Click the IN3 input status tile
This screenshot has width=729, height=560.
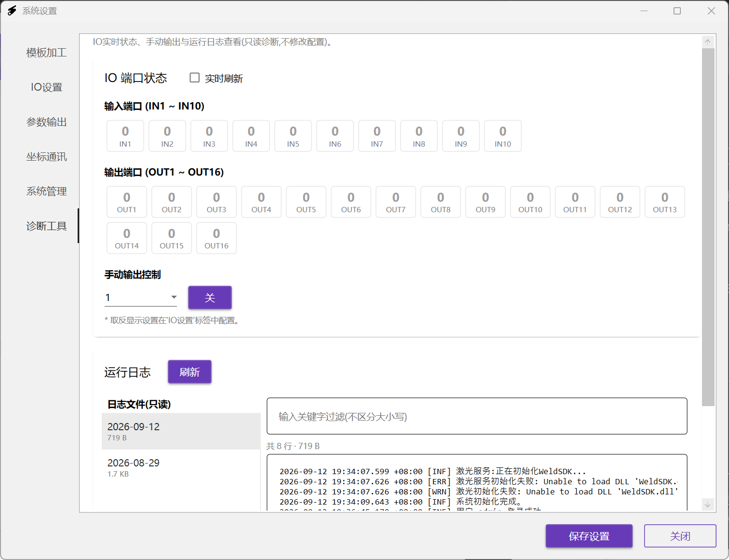(x=209, y=136)
